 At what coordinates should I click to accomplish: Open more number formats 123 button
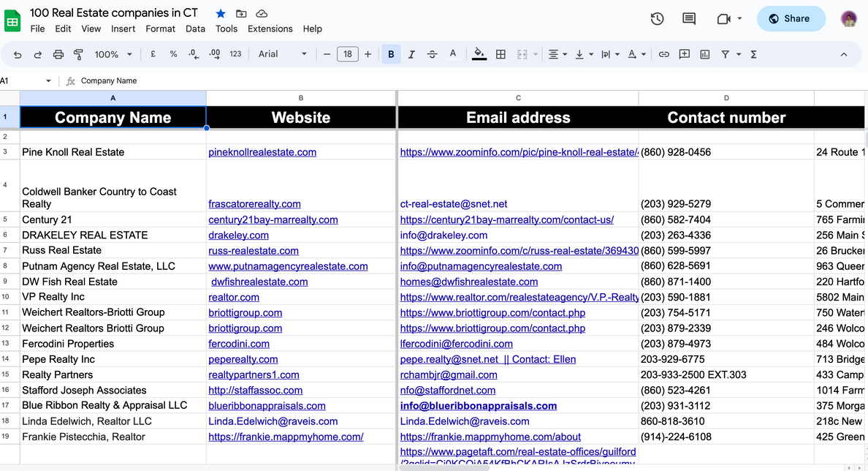235,54
